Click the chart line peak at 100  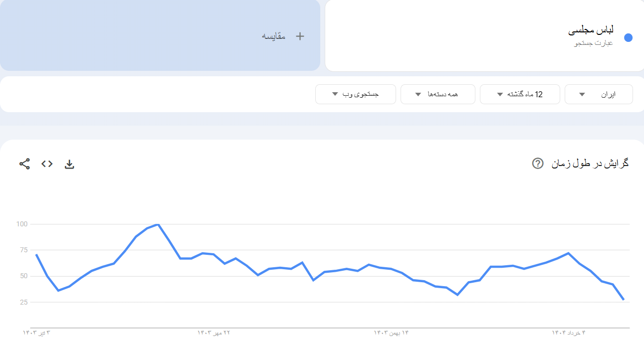pos(158,224)
